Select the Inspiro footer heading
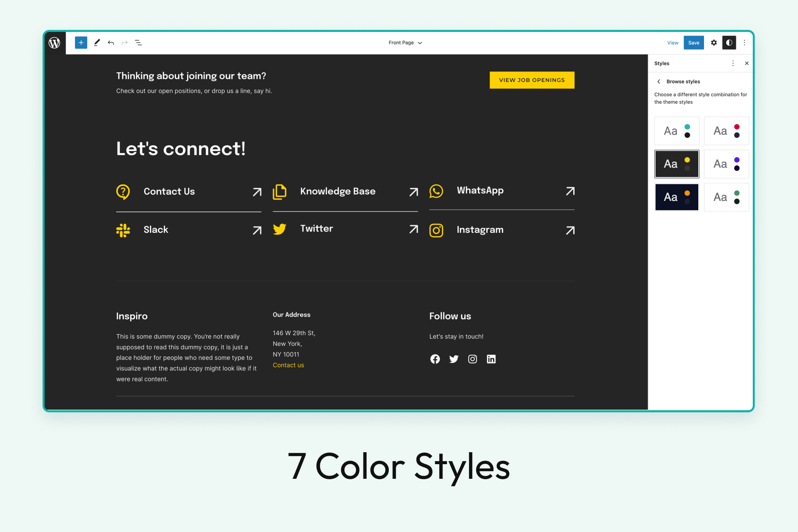The image size is (798, 532). point(132,316)
